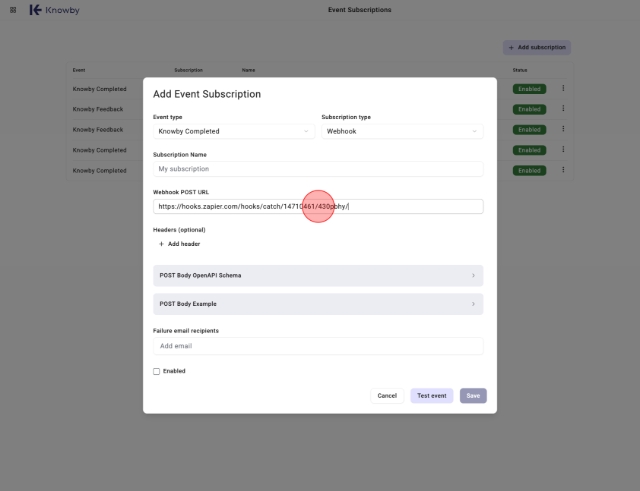Open the three-dot menu of the last row

[x=563, y=170]
